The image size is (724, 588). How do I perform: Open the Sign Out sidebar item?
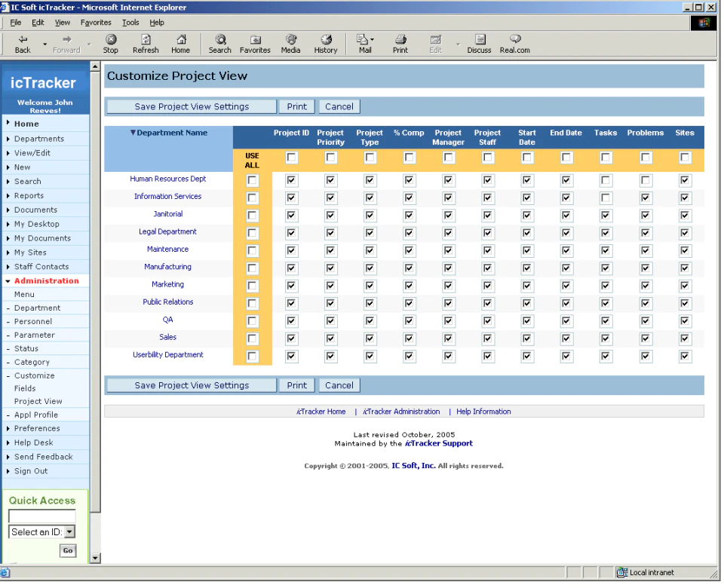pyautogui.click(x=30, y=472)
